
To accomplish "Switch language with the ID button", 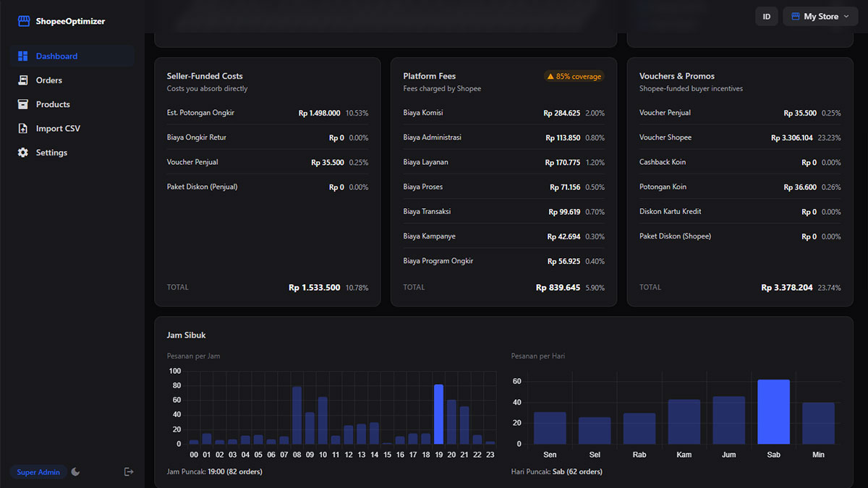I will point(767,16).
